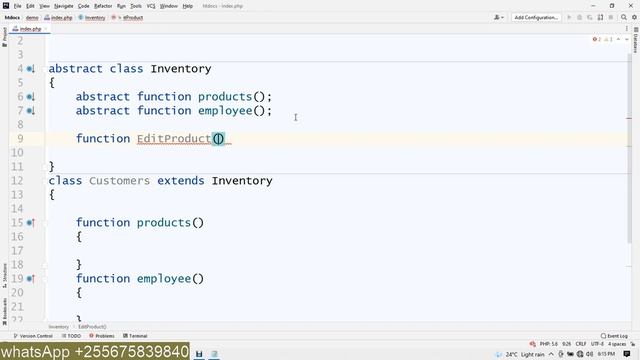Open the Terminal tool window
The image size is (640, 360).
click(135, 336)
